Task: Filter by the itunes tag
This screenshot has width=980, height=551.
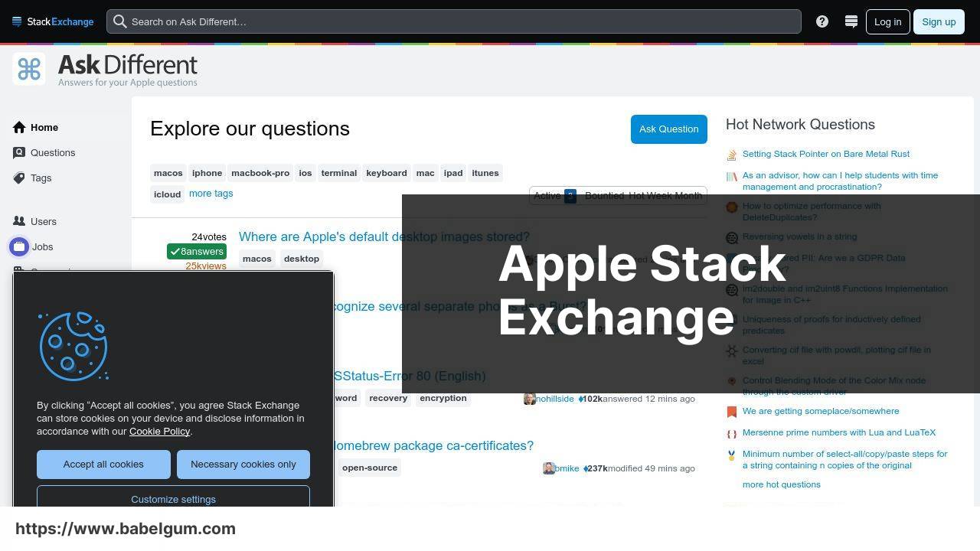Action: coord(485,173)
